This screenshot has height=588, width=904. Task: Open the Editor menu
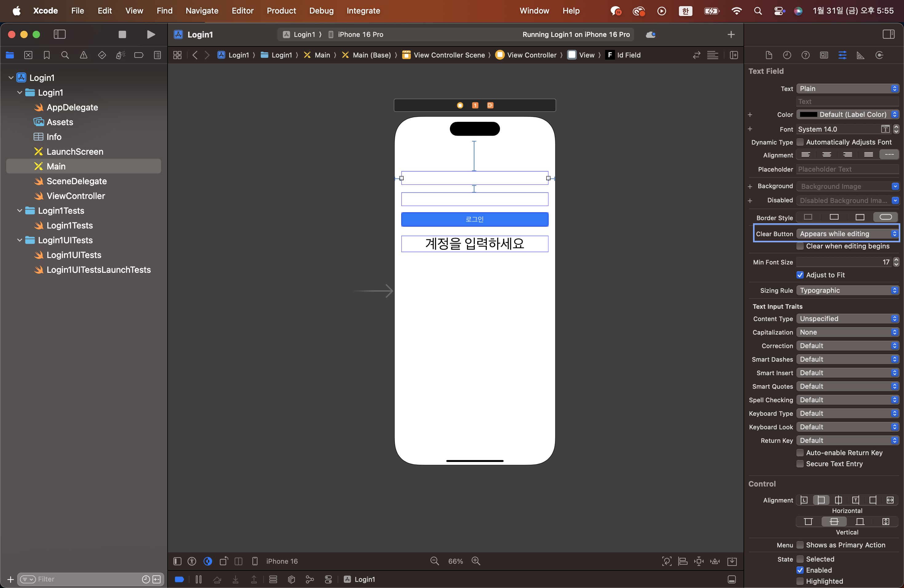(x=242, y=11)
